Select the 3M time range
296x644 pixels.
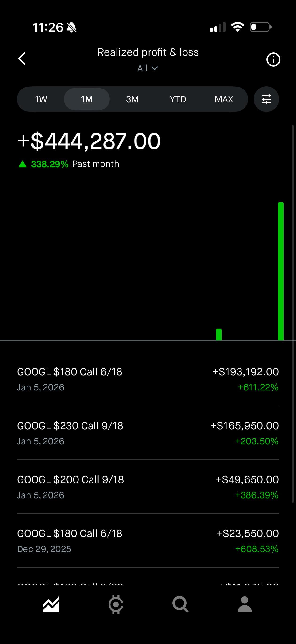point(132,99)
